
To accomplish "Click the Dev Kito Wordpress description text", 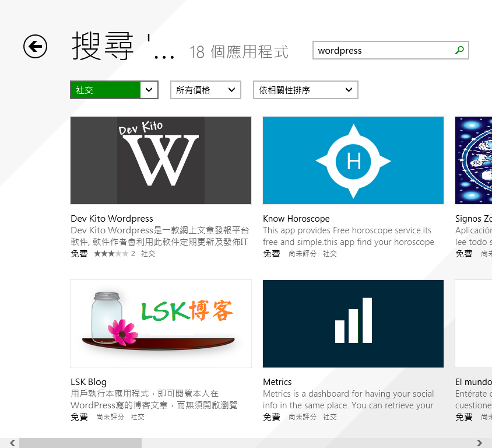I will (160, 236).
